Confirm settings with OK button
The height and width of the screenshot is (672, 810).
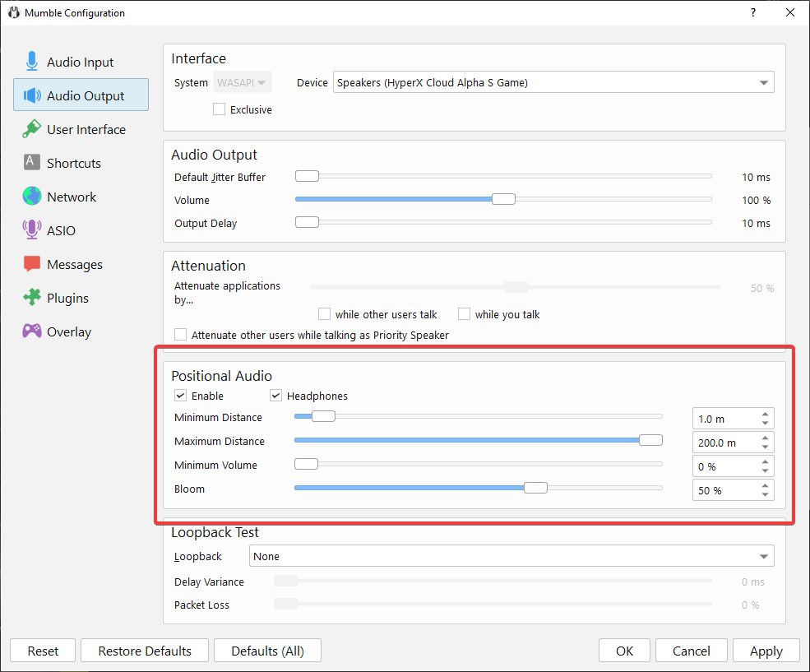(x=624, y=651)
